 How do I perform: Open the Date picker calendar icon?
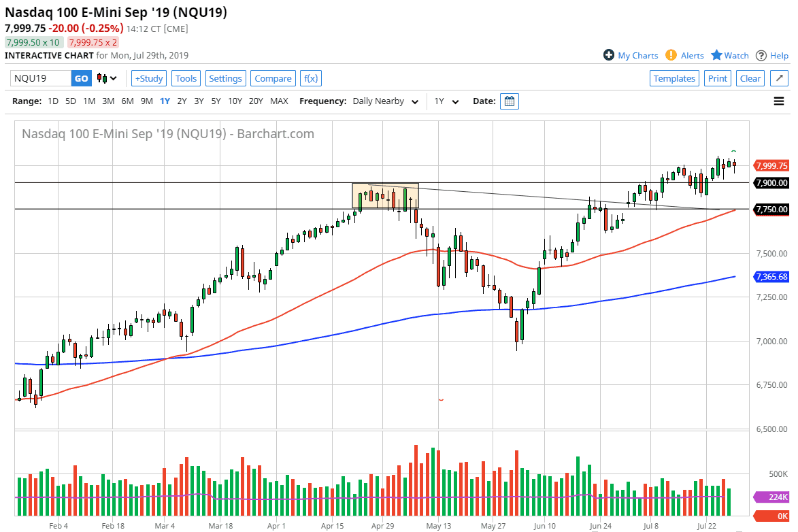click(509, 101)
